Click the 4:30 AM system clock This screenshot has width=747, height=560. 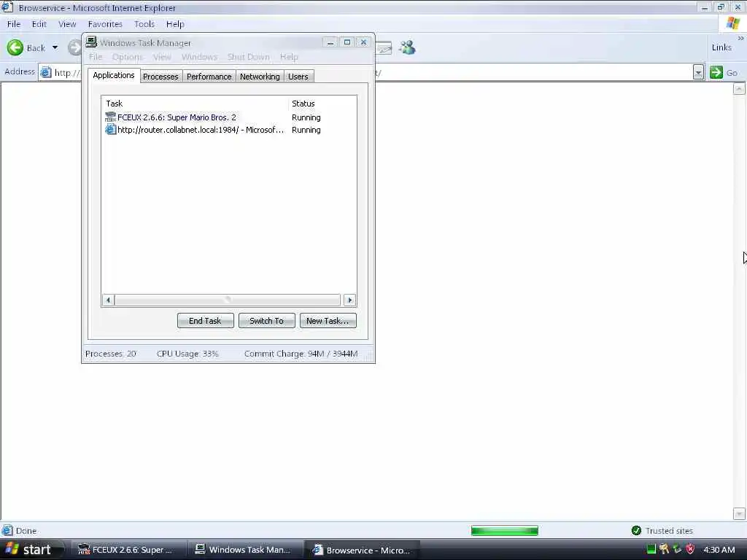click(719, 550)
